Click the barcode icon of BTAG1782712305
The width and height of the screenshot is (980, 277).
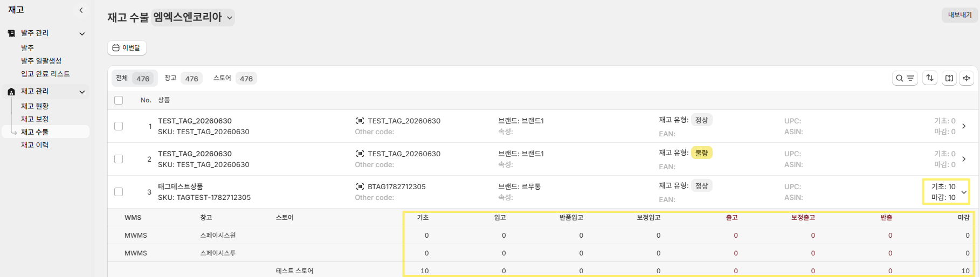[360, 186]
